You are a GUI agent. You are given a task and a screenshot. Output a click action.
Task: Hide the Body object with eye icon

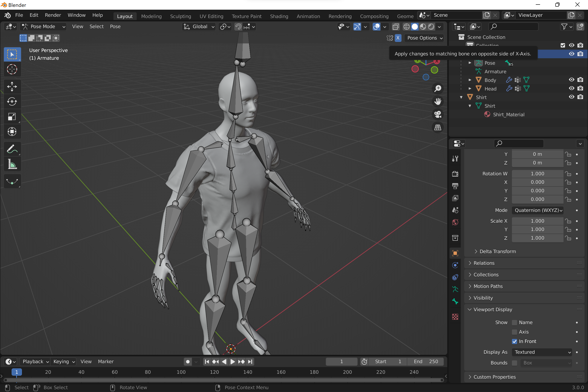click(x=571, y=80)
